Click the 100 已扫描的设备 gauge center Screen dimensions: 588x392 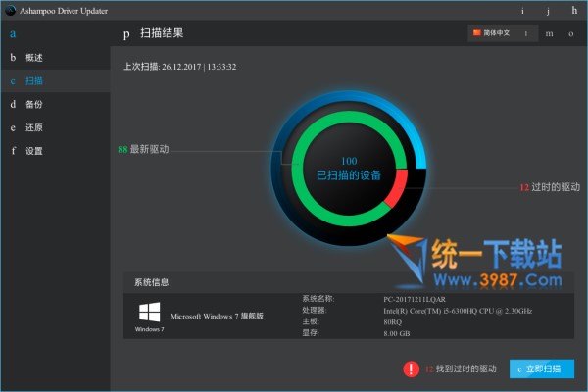(x=349, y=168)
